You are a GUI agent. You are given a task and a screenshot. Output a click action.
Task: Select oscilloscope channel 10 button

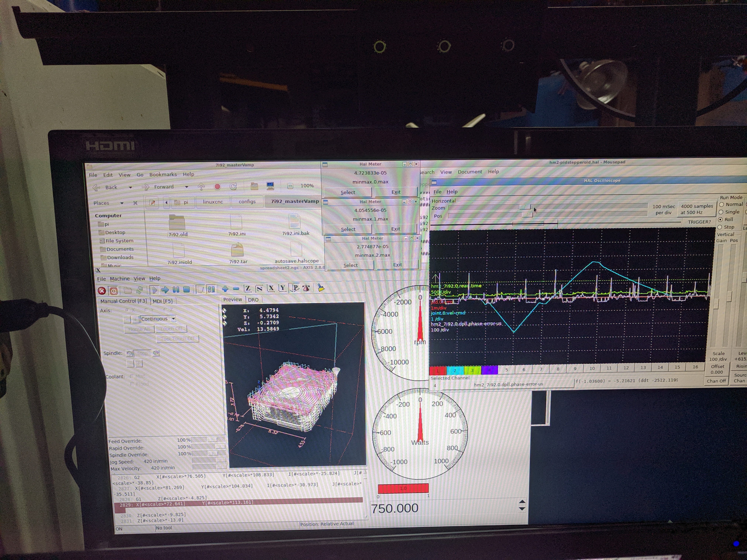[592, 368]
